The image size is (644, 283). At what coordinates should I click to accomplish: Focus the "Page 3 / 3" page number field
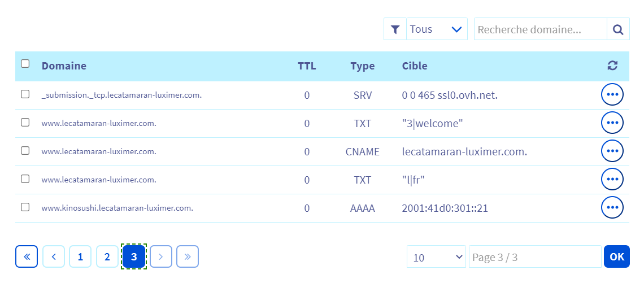pyautogui.click(x=534, y=258)
